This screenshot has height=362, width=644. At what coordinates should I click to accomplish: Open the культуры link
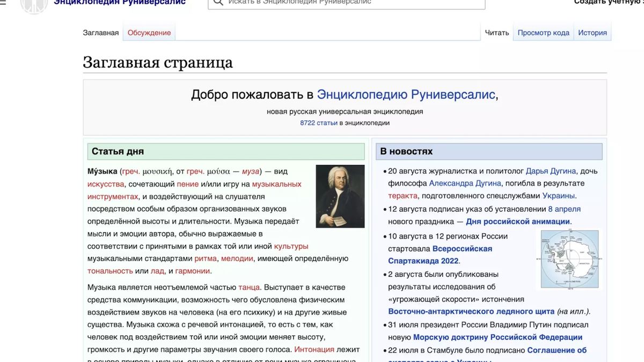point(291,246)
